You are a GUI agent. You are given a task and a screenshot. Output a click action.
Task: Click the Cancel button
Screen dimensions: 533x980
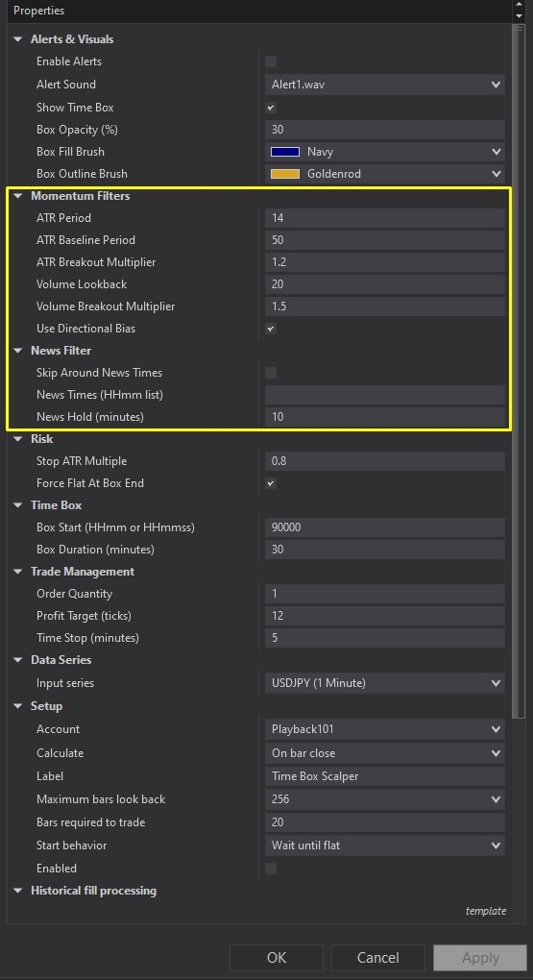pyautogui.click(x=378, y=958)
